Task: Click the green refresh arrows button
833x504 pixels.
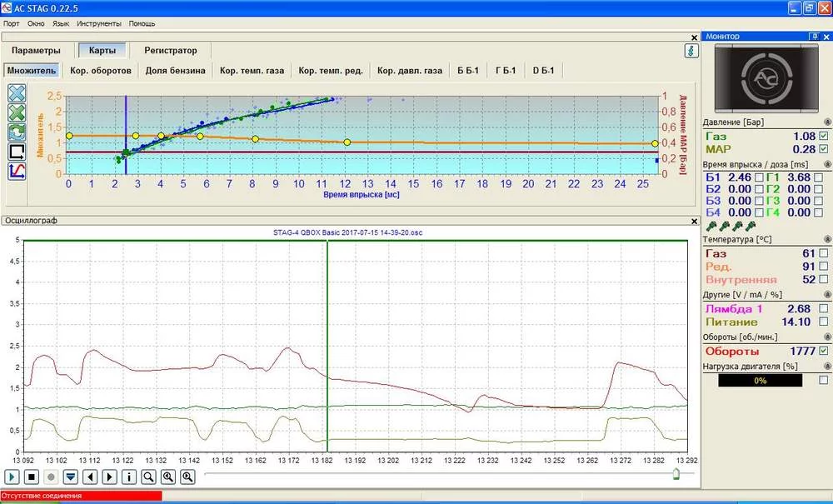Action: pyautogui.click(x=17, y=132)
